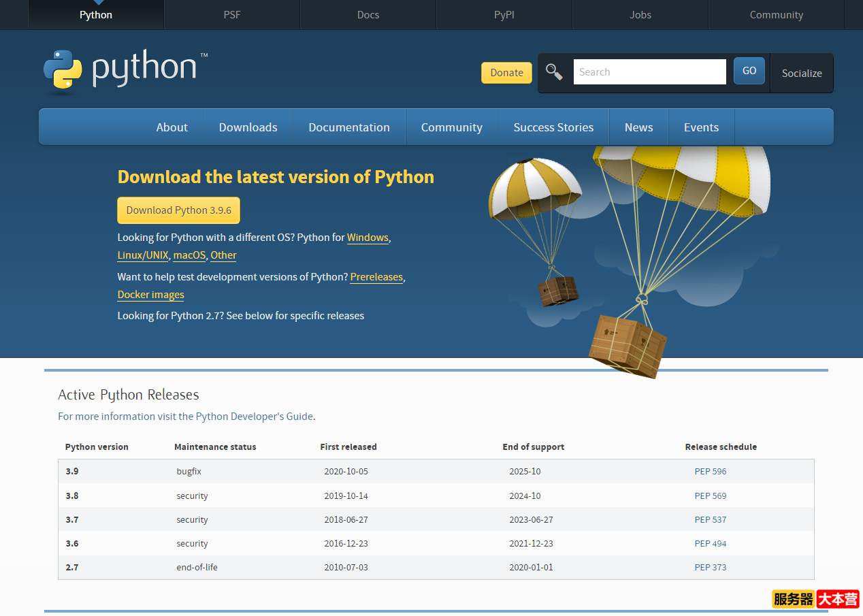This screenshot has width=863, height=616.
Task: Go to the Community top tab
Action: (777, 15)
